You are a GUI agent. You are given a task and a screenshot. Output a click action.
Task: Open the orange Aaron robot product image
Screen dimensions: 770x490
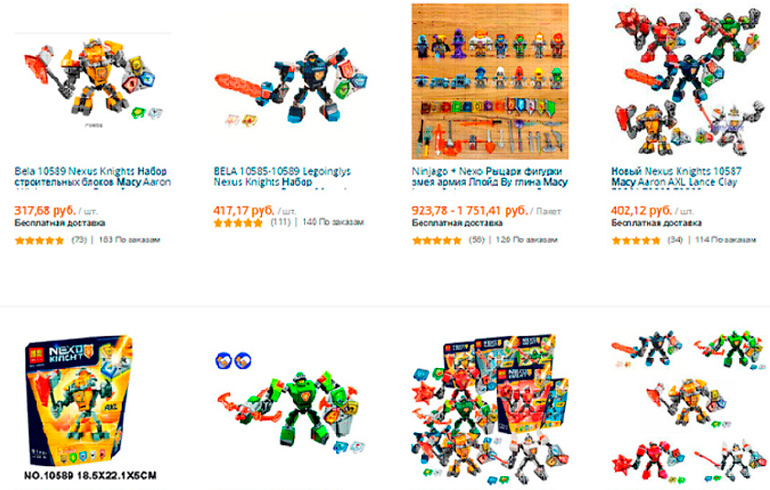pyautogui.click(x=93, y=80)
